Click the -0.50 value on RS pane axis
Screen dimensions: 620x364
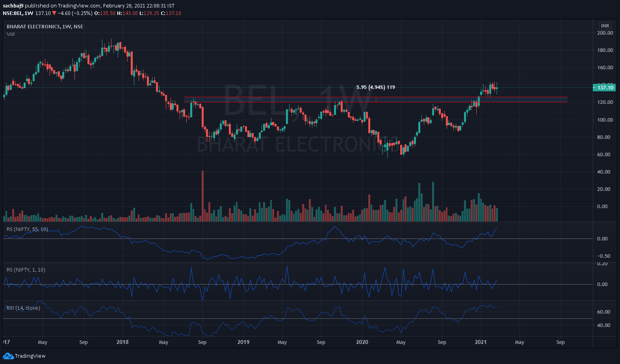click(x=603, y=256)
